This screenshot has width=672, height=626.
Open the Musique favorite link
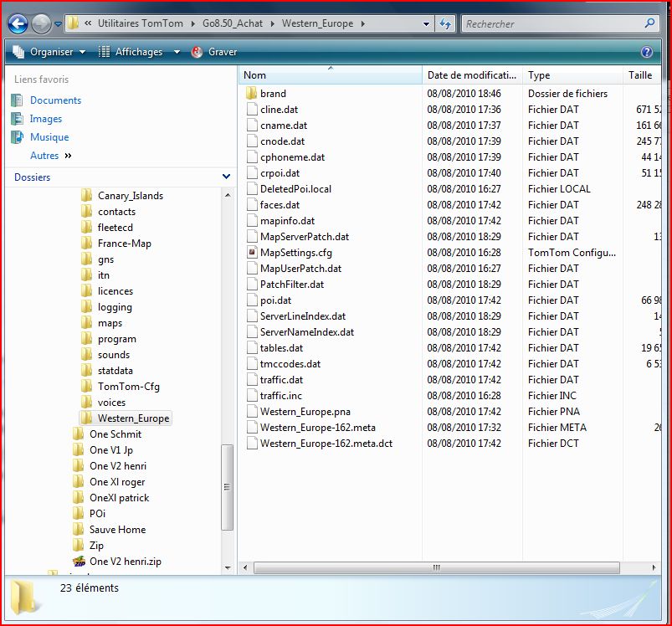[49, 137]
